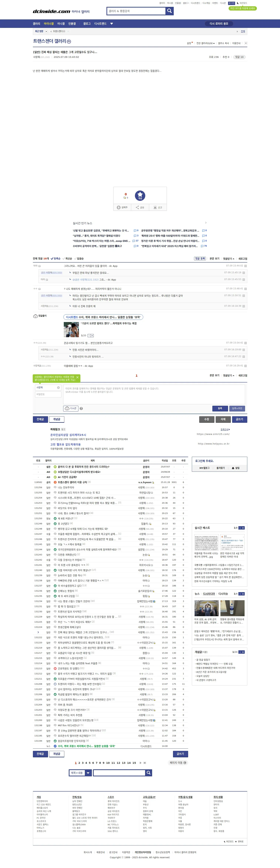Focus the 비밀번호 password field

tap(48, 394)
